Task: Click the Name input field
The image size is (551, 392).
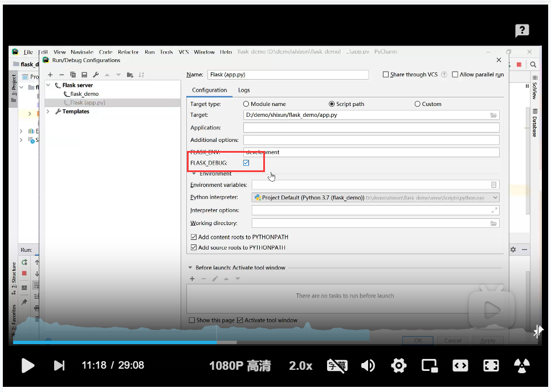Action: tap(288, 75)
